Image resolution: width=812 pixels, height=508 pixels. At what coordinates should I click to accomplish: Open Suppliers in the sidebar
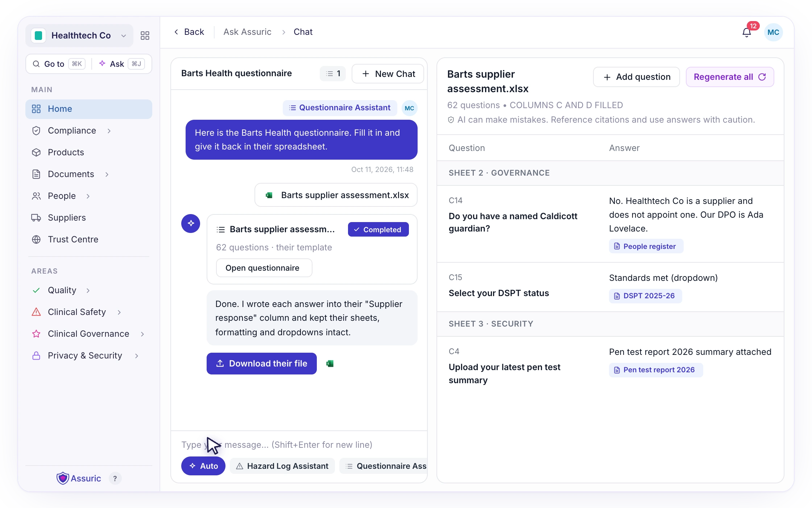89,218
